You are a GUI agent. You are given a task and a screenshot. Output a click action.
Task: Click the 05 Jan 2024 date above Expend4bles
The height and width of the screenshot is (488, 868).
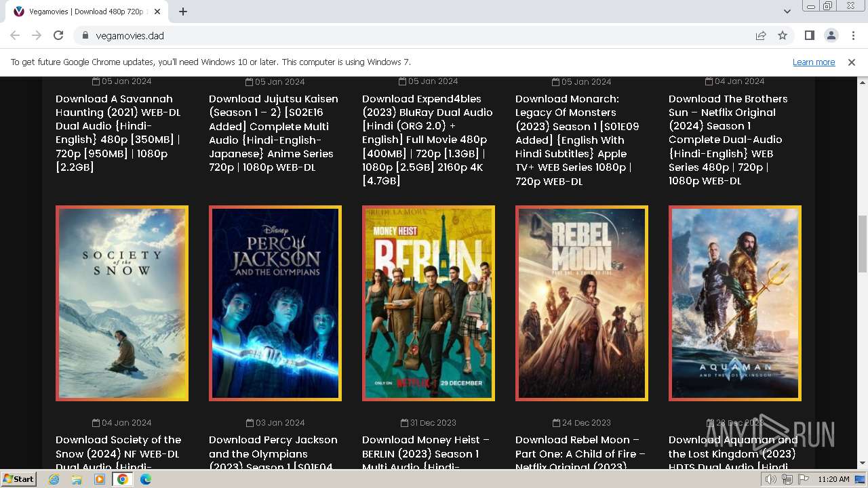(x=429, y=81)
